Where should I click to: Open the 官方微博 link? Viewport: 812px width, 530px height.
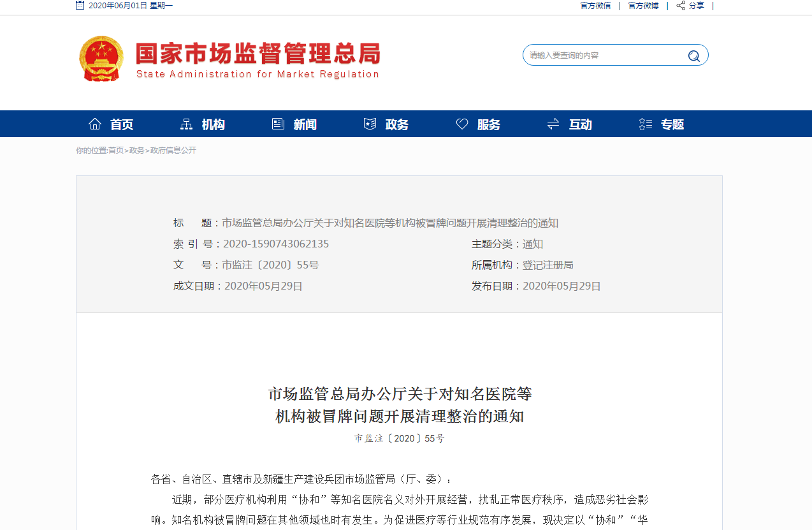[643, 6]
